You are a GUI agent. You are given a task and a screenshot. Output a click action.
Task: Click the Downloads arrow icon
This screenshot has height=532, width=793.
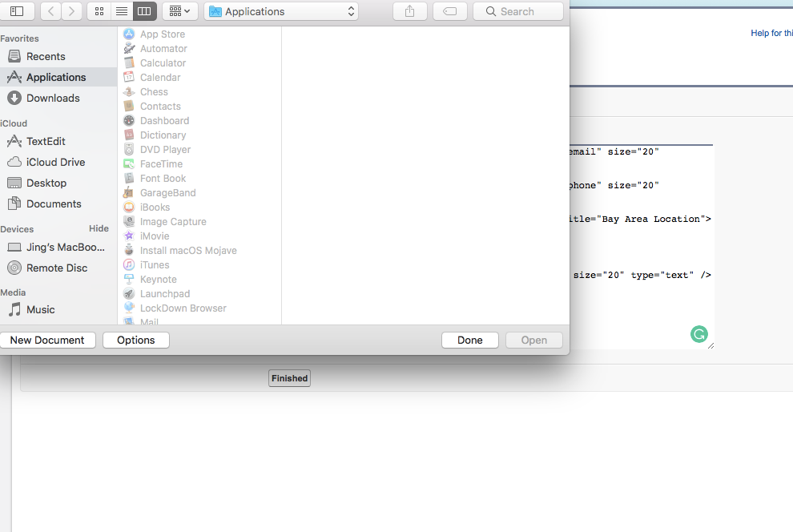pos(14,98)
